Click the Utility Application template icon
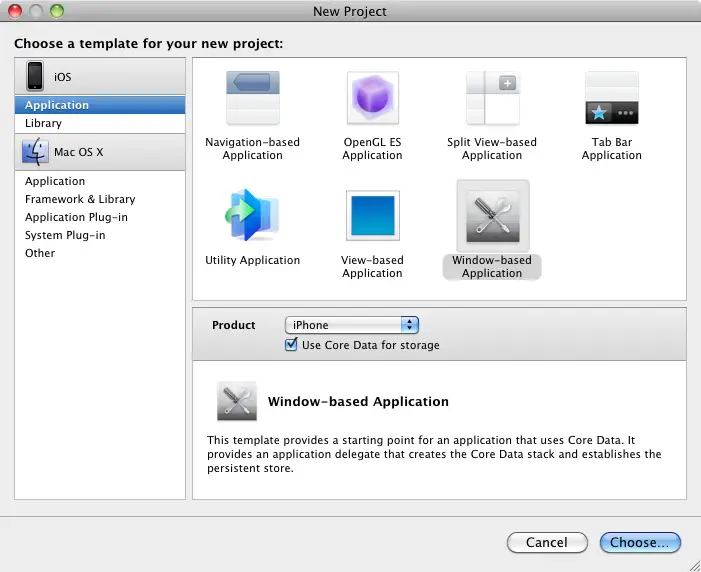Viewport: 701px width, 572px height. point(252,216)
